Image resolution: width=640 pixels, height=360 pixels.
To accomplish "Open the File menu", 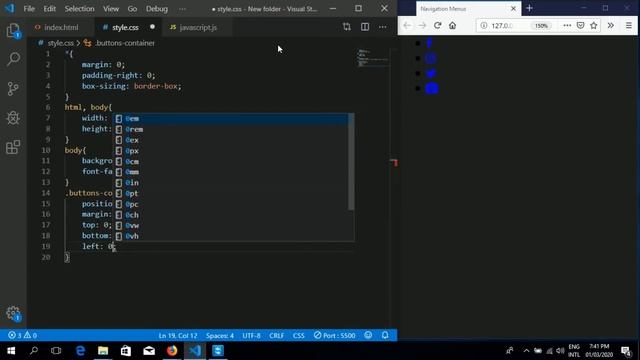I will (29, 9).
